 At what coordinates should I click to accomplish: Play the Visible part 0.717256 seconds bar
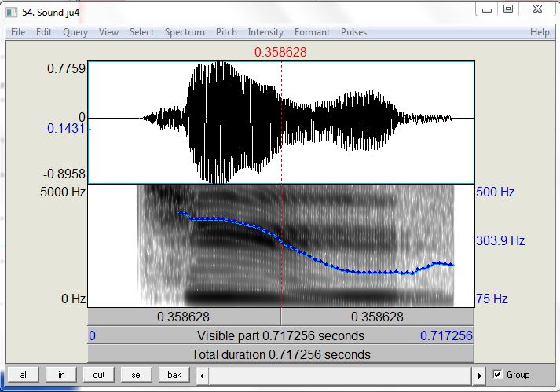(280, 335)
